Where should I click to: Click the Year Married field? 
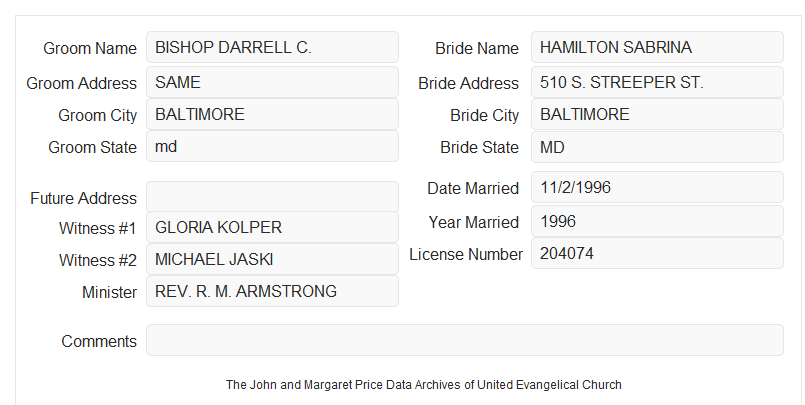[x=657, y=221]
